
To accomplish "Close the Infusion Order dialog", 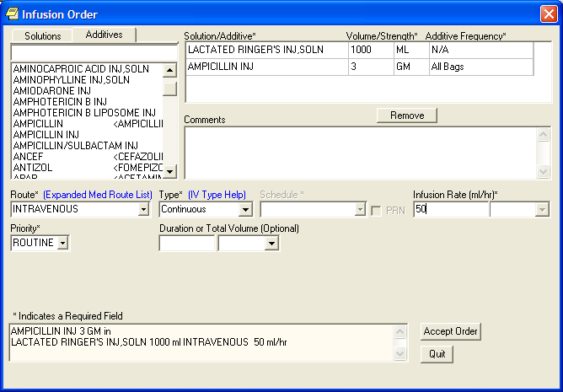I will pyautogui.click(x=549, y=14).
